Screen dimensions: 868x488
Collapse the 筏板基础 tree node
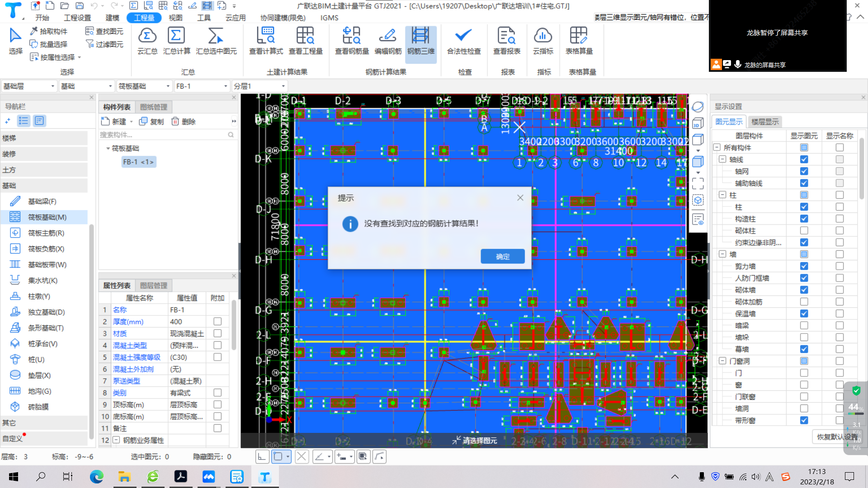tap(108, 148)
